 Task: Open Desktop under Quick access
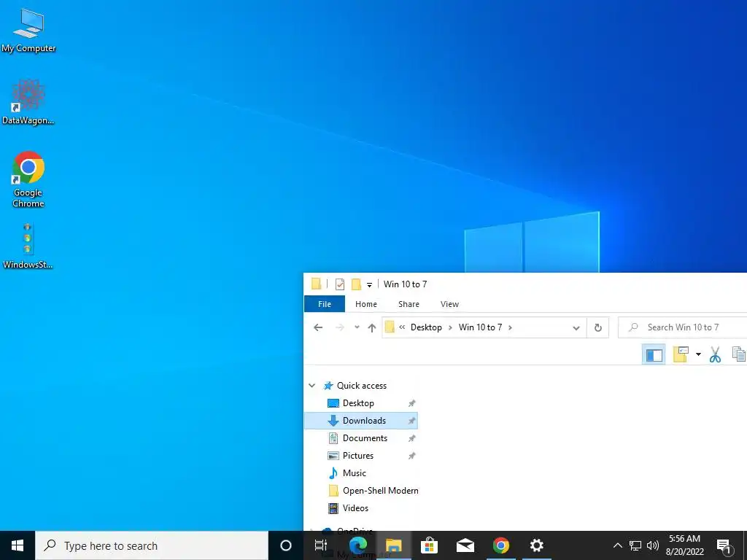coord(358,402)
